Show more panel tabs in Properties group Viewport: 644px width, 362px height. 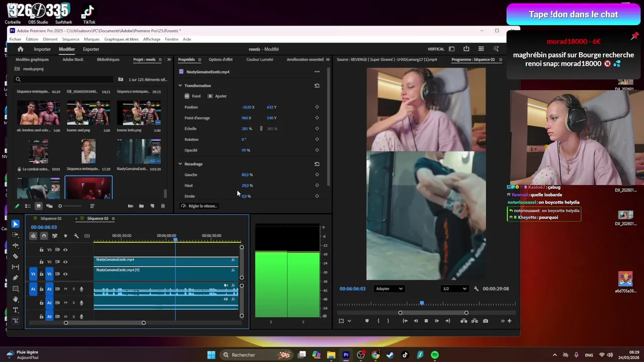(x=328, y=59)
